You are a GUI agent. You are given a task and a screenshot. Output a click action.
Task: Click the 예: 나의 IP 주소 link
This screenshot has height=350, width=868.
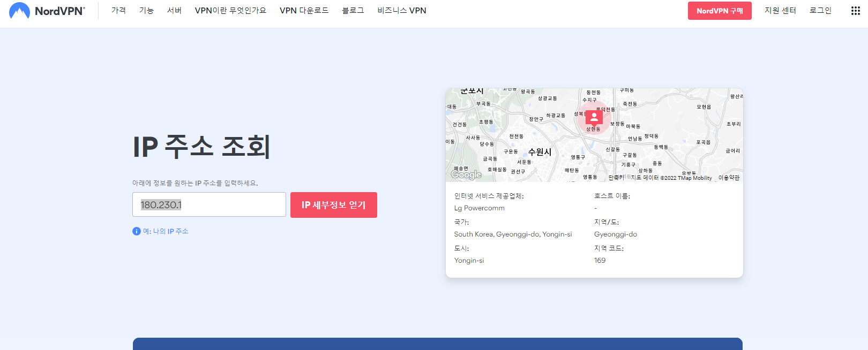click(x=166, y=231)
